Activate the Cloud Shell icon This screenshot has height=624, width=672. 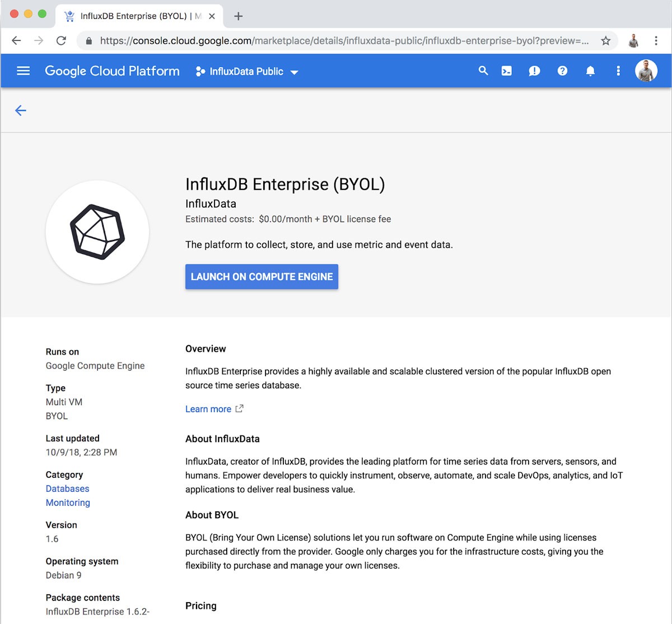pyautogui.click(x=507, y=71)
